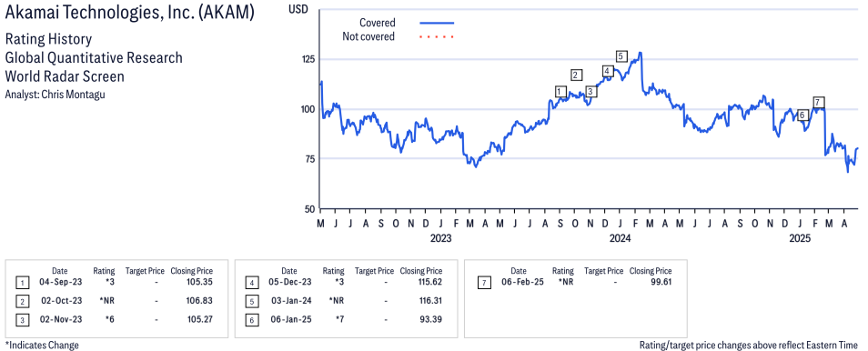Click the Covered blue legend line

pyautogui.click(x=437, y=24)
